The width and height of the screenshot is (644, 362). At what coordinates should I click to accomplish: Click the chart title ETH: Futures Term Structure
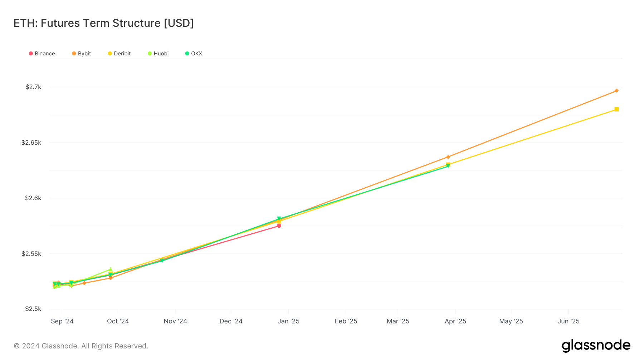pyautogui.click(x=103, y=23)
